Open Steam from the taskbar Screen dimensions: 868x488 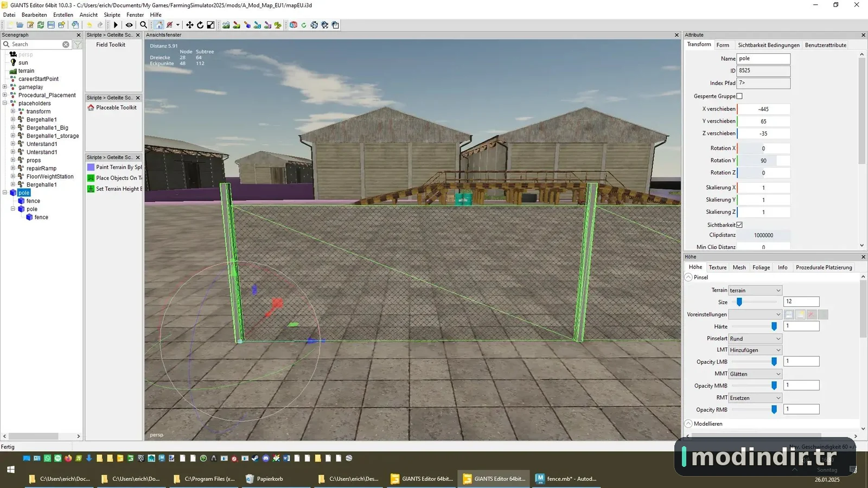click(x=255, y=458)
